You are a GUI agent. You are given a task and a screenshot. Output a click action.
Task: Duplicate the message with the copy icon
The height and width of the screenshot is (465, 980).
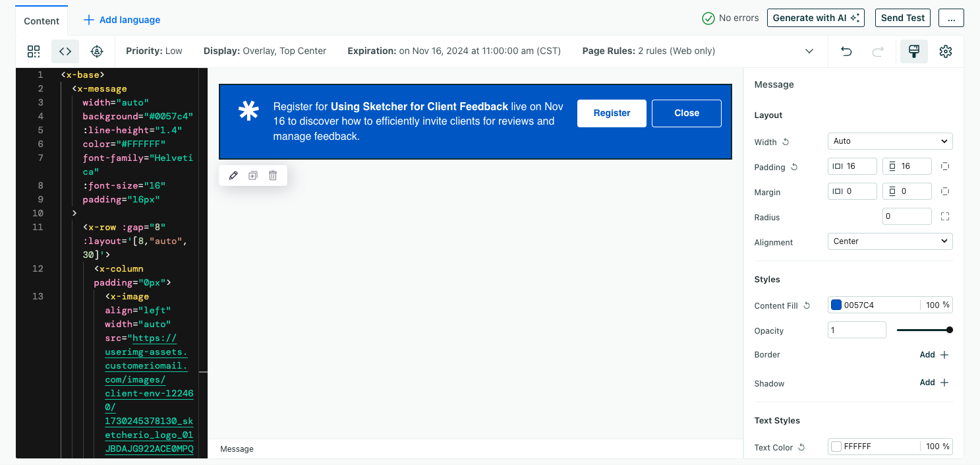click(252, 175)
